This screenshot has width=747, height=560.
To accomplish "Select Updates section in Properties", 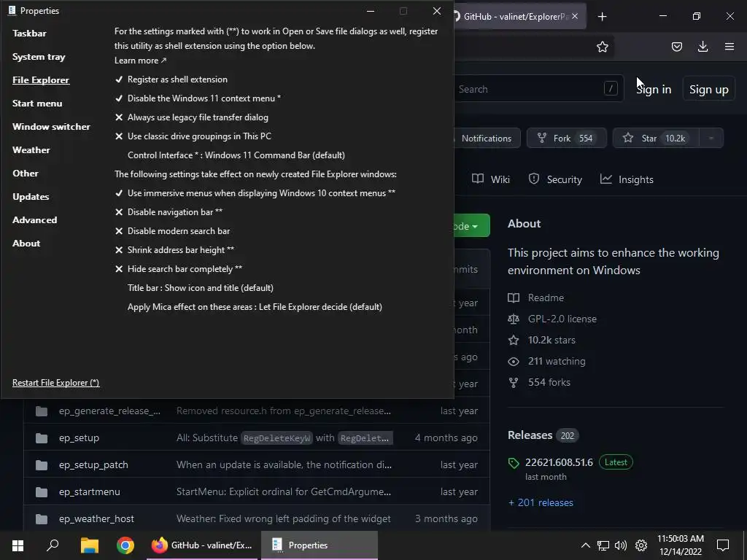I will [31, 197].
